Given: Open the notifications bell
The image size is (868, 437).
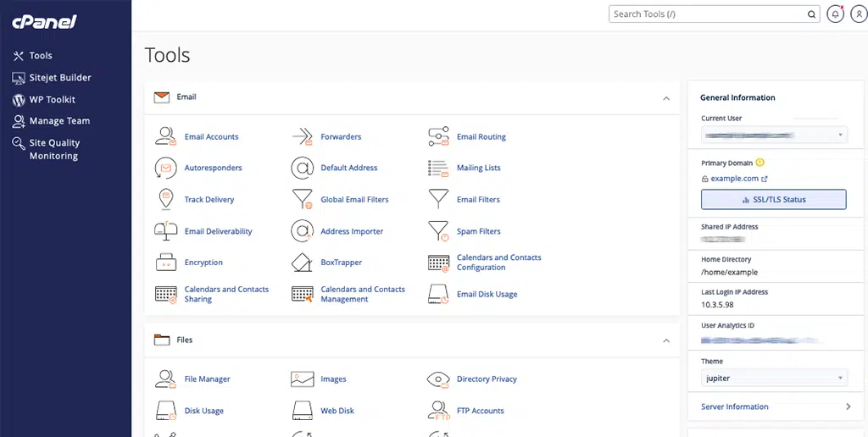Looking at the screenshot, I should pos(835,14).
